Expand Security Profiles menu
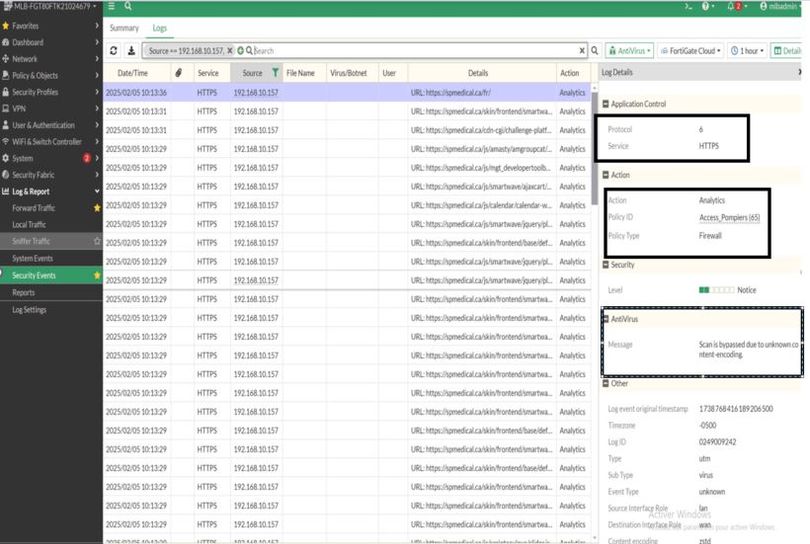Image resolution: width=810 pixels, height=544 pixels. (x=51, y=92)
